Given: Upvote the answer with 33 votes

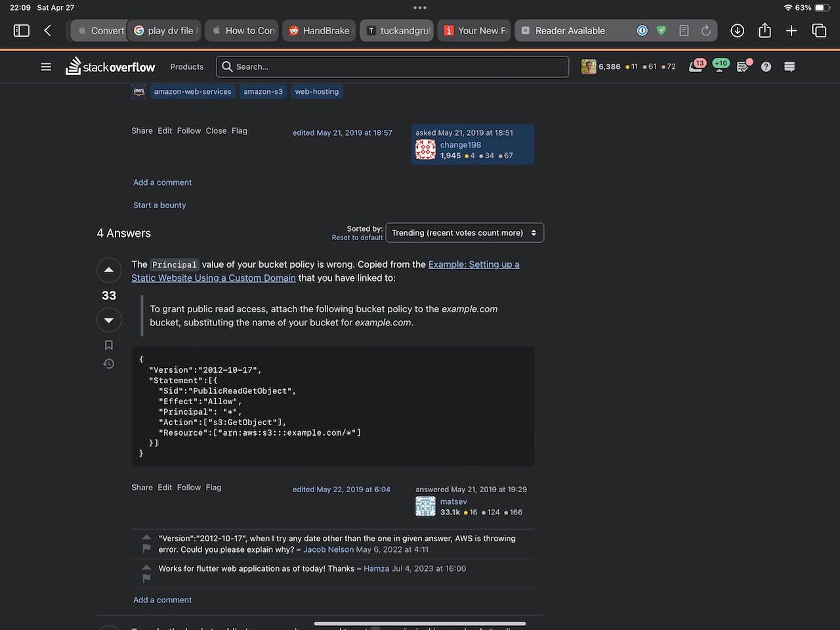Looking at the screenshot, I should coord(109,270).
